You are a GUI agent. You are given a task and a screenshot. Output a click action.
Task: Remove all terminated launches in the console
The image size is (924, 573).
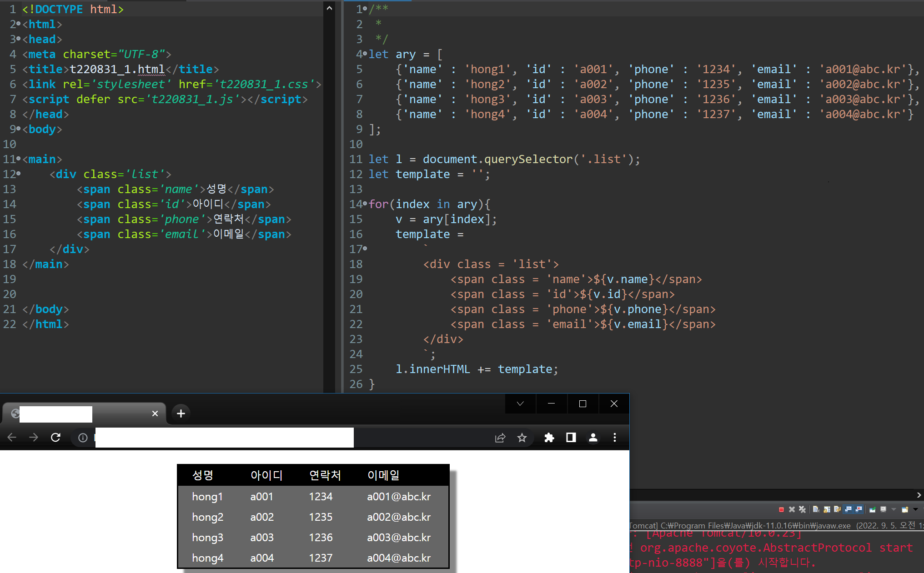coord(802,509)
